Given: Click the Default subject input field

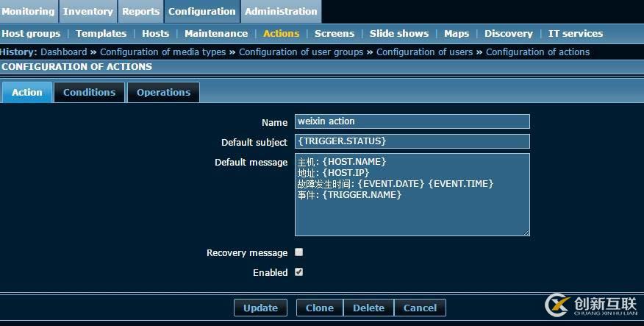Looking at the screenshot, I should [x=412, y=141].
